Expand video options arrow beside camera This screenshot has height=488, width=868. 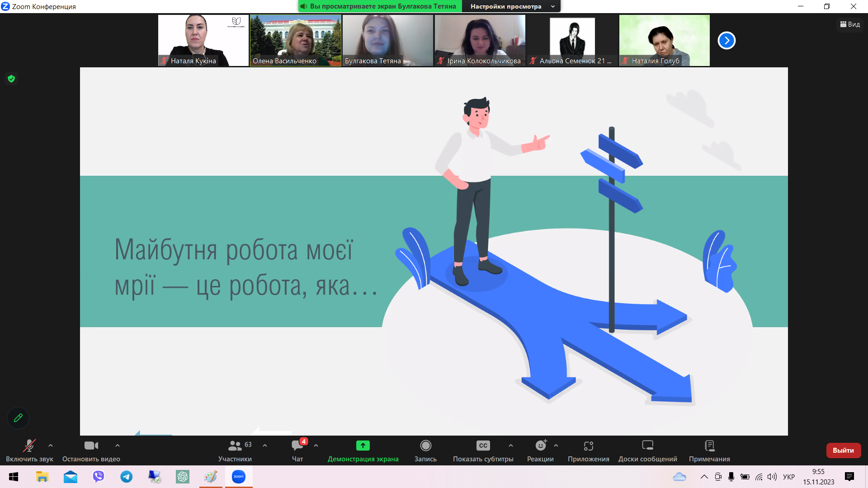coord(118,446)
